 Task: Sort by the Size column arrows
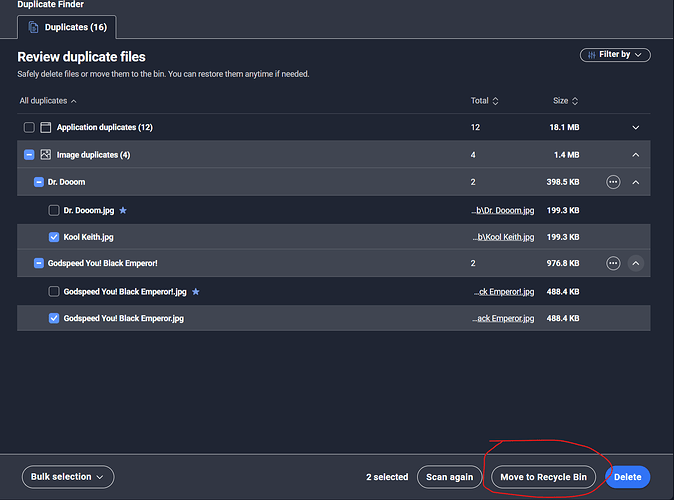(x=575, y=101)
